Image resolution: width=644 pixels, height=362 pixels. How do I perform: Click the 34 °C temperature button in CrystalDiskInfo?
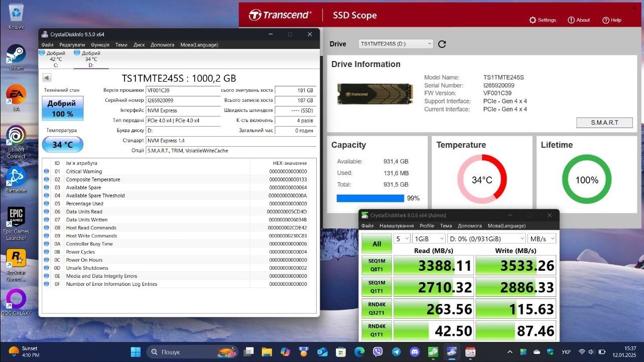click(63, 145)
